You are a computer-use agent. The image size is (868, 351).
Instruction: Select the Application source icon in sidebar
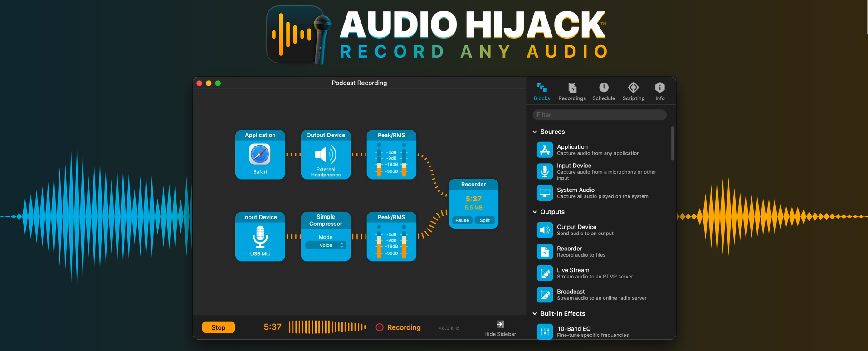tap(545, 150)
